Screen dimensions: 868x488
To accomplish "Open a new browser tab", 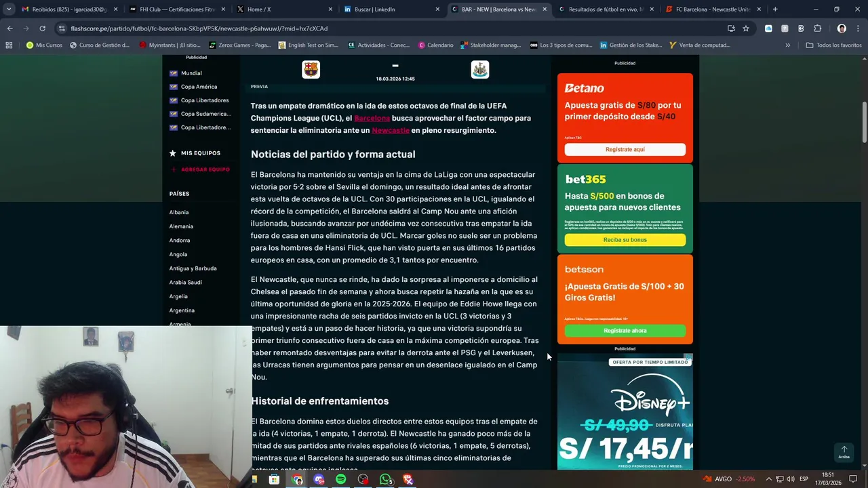I will click(x=775, y=9).
